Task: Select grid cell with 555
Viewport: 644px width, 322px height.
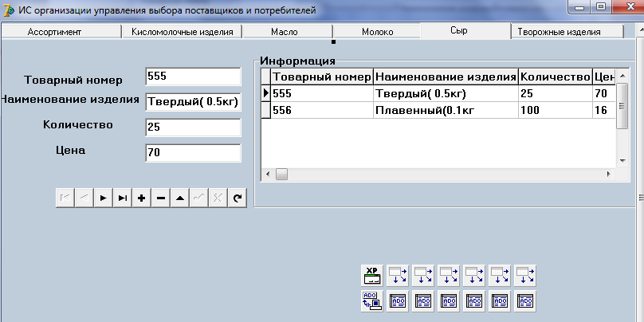Action: [321, 93]
